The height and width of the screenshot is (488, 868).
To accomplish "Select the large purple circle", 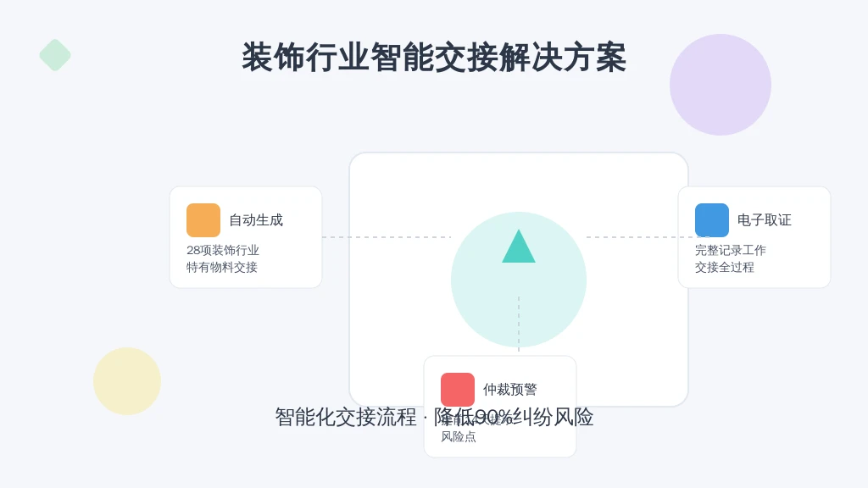I will 721,85.
